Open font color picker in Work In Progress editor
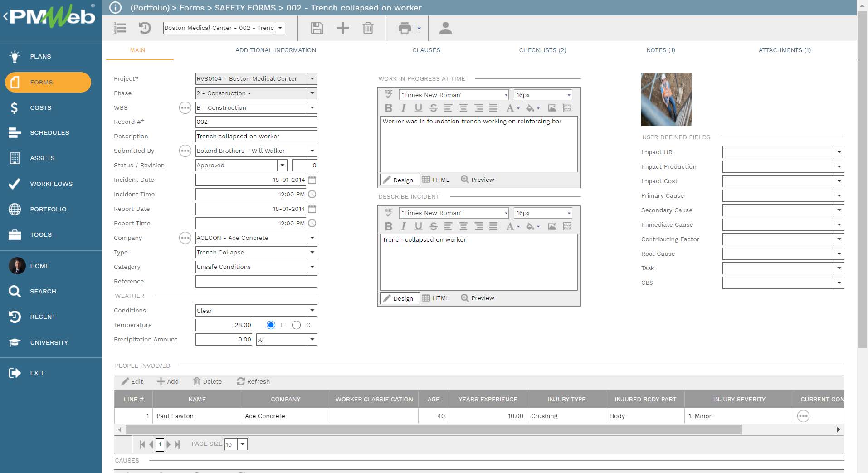The width and height of the screenshot is (868, 473). pos(512,108)
